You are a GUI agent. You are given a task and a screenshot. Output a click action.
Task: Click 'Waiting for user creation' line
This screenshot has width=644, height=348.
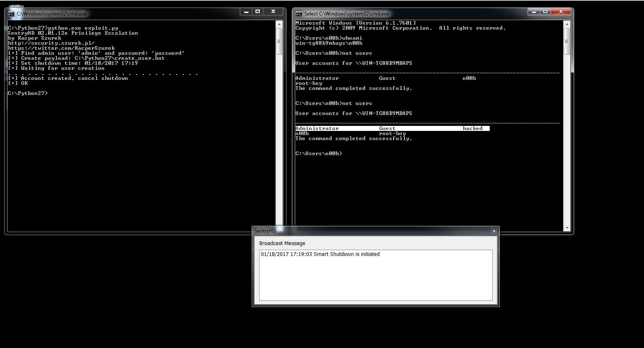tap(56, 68)
